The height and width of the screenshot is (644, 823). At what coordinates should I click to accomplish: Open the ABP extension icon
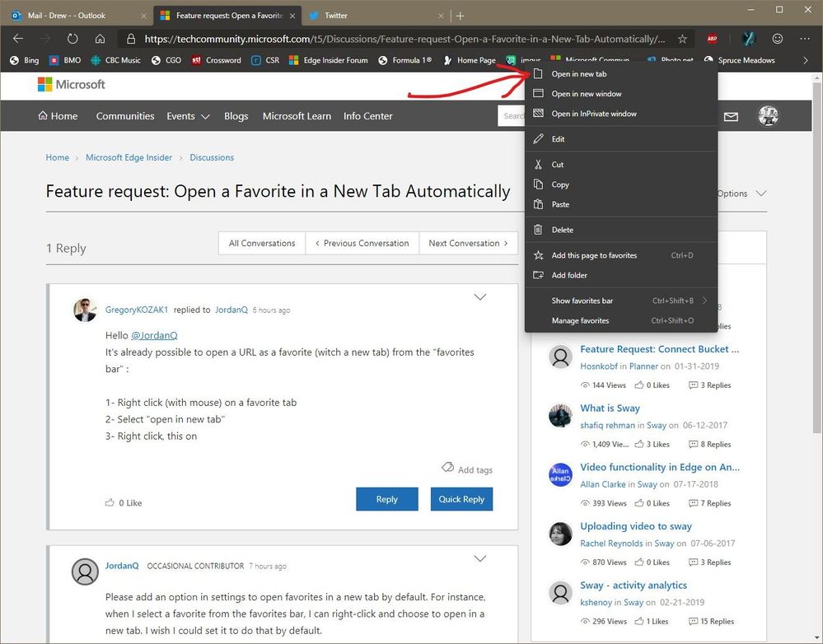[713, 39]
